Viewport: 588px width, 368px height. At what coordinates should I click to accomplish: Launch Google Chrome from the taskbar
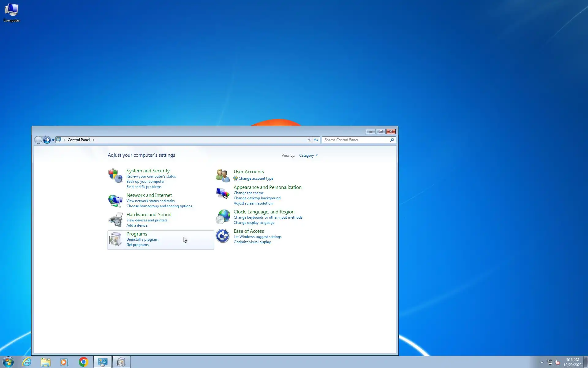coord(83,362)
